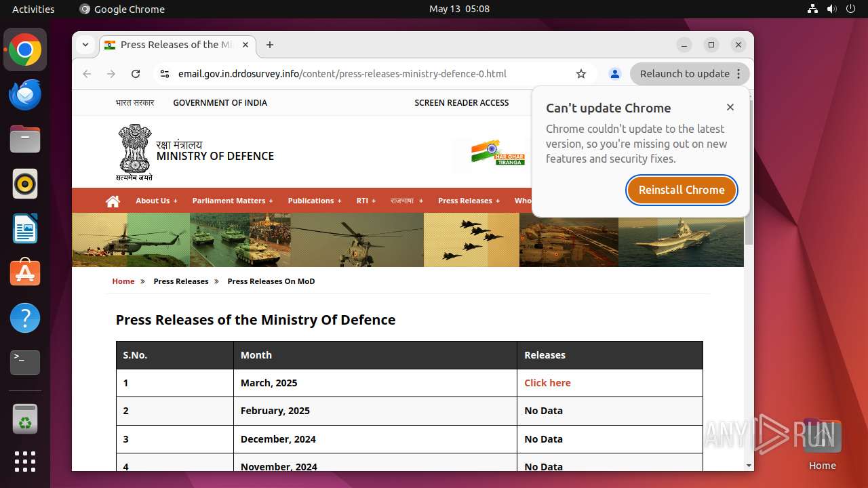The width and height of the screenshot is (868, 488).
Task: Show all applications grid
Action: tap(25, 462)
